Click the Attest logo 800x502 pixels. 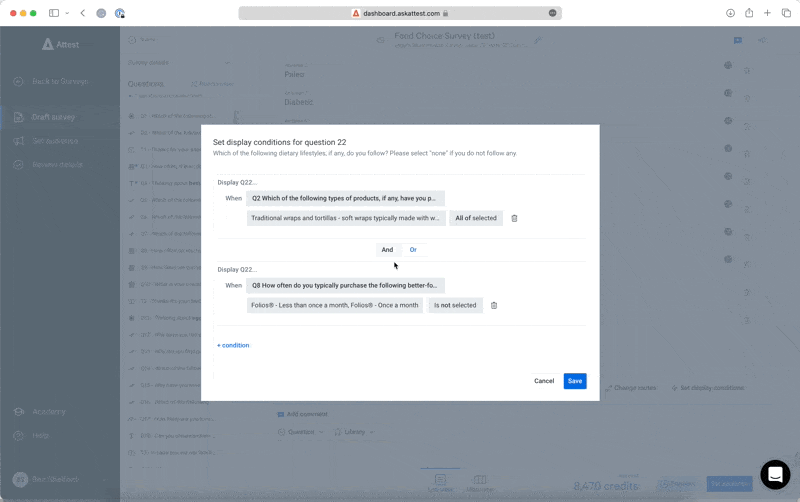pos(60,44)
